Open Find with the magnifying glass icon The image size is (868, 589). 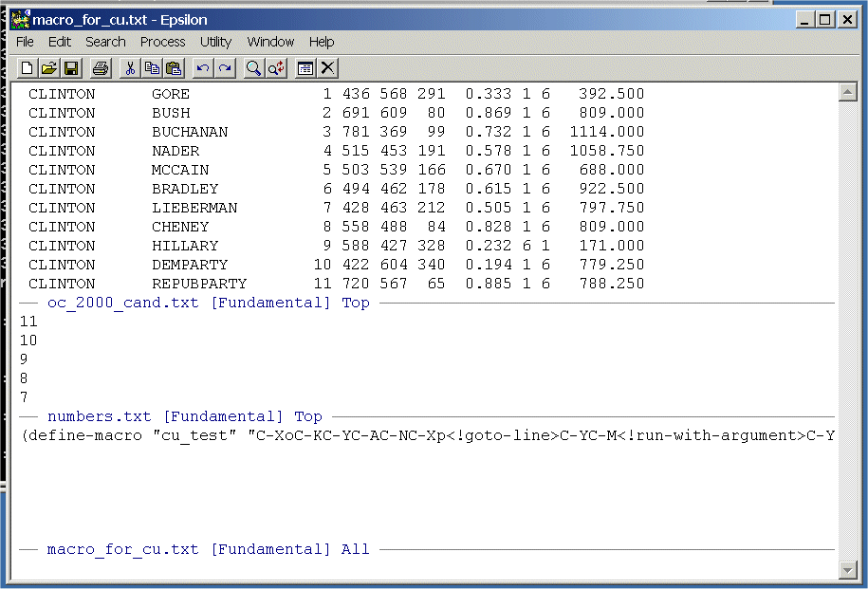[254, 67]
